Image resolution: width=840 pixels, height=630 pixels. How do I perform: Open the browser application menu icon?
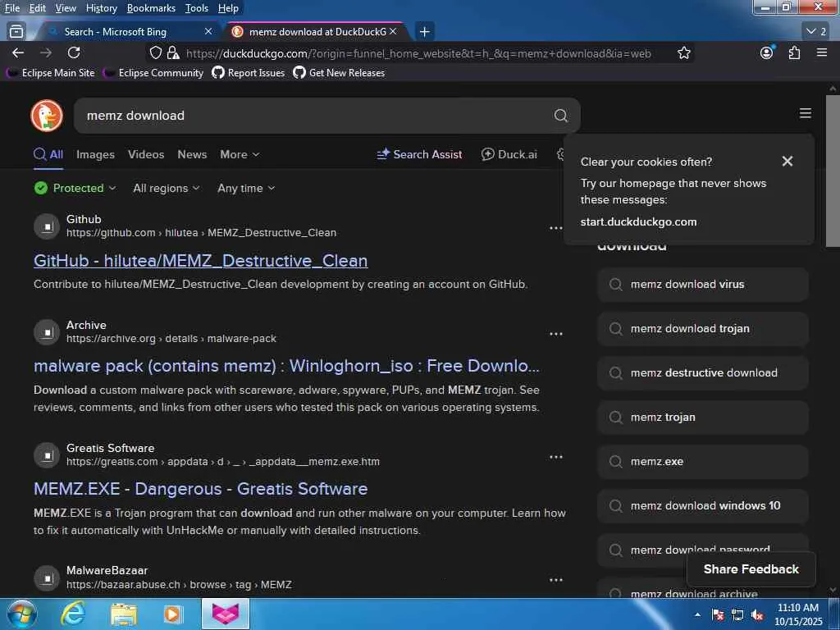coord(822,52)
